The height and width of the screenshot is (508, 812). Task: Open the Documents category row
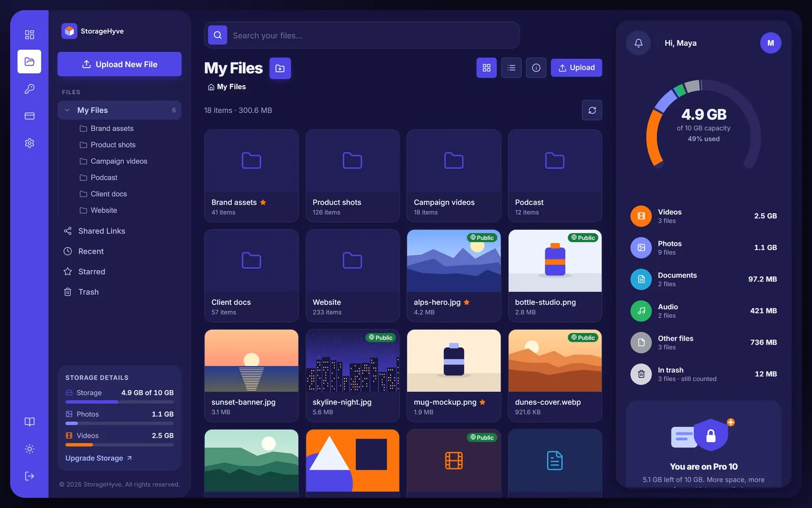coord(703,279)
